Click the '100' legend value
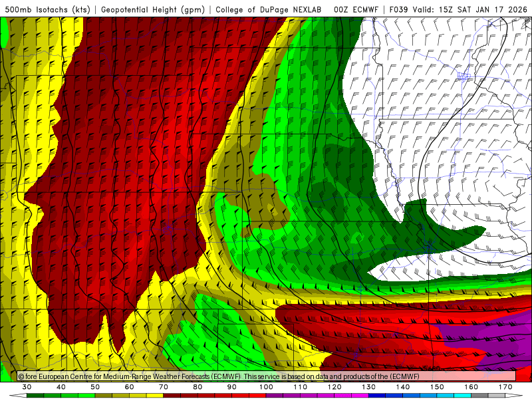Image resolution: width=532 pixels, height=399 pixels. [x=267, y=387]
